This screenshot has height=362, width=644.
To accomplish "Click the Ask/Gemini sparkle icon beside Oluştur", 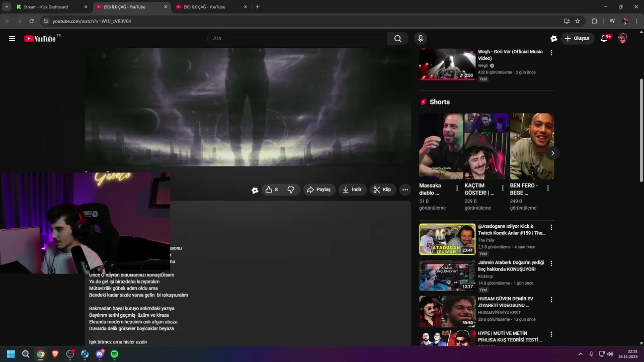I will click(x=553, y=39).
